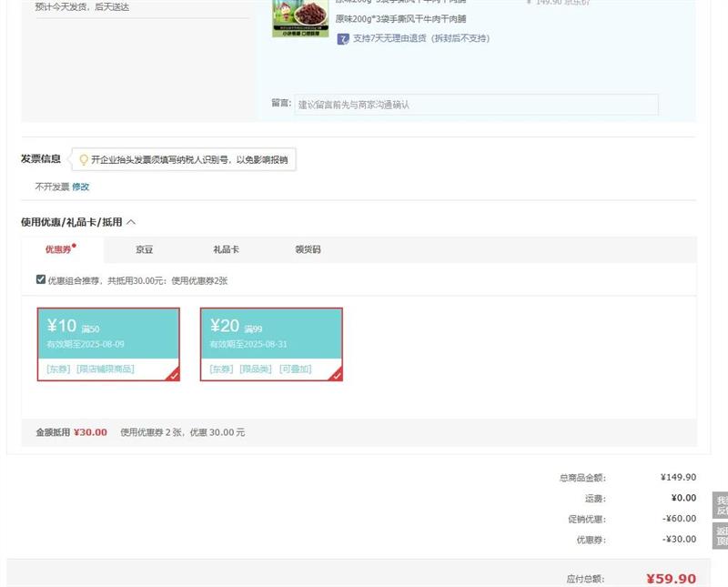Deselect the ¥10 满50 coupon
Screen dimensions: 728x587
(x=107, y=337)
